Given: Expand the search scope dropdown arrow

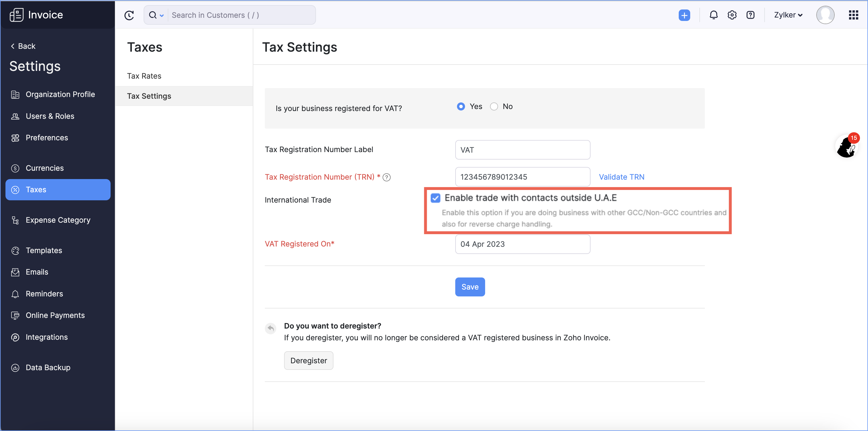Looking at the screenshot, I should 162,15.
